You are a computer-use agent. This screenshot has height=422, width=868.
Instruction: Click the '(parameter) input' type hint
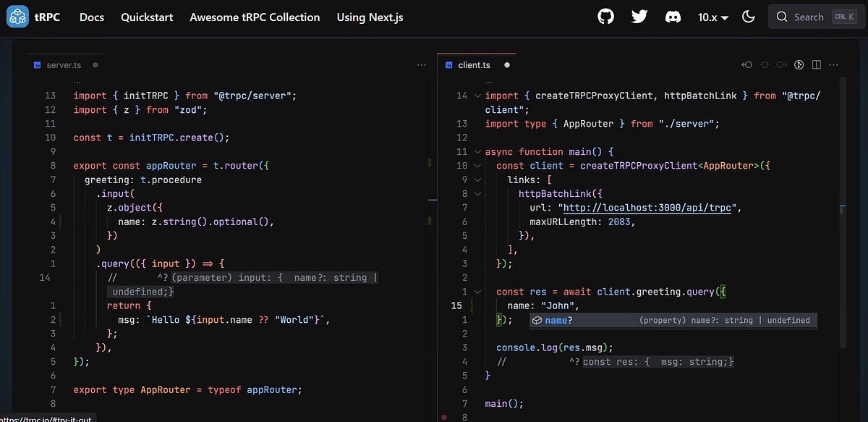click(274, 278)
